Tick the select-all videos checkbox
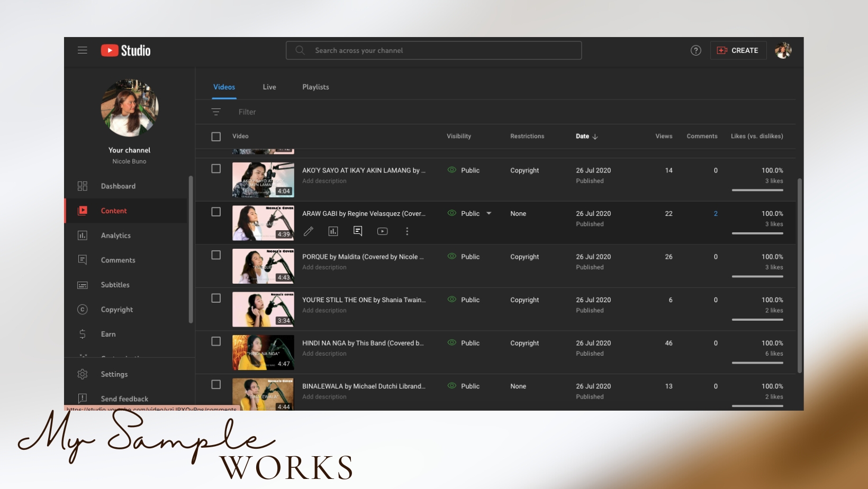Screen dimensions: 868x489 (216, 137)
